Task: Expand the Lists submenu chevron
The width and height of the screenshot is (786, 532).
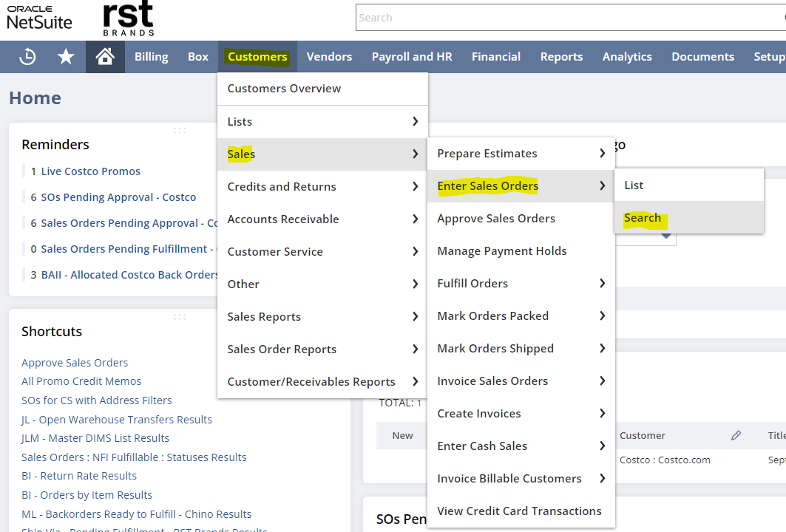Action: click(415, 121)
